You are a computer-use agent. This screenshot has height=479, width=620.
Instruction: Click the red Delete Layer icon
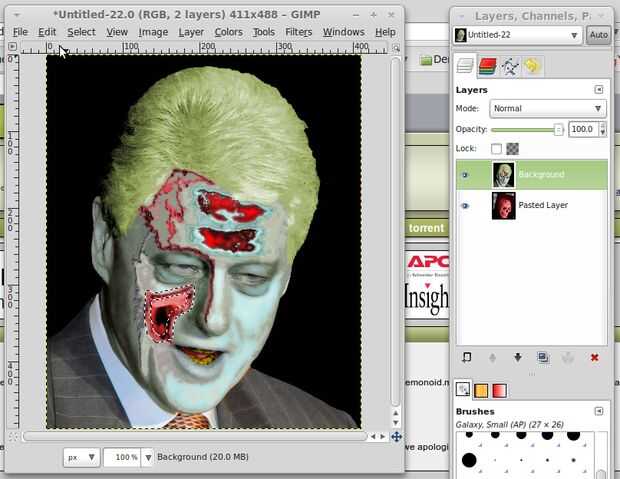pyautogui.click(x=594, y=358)
